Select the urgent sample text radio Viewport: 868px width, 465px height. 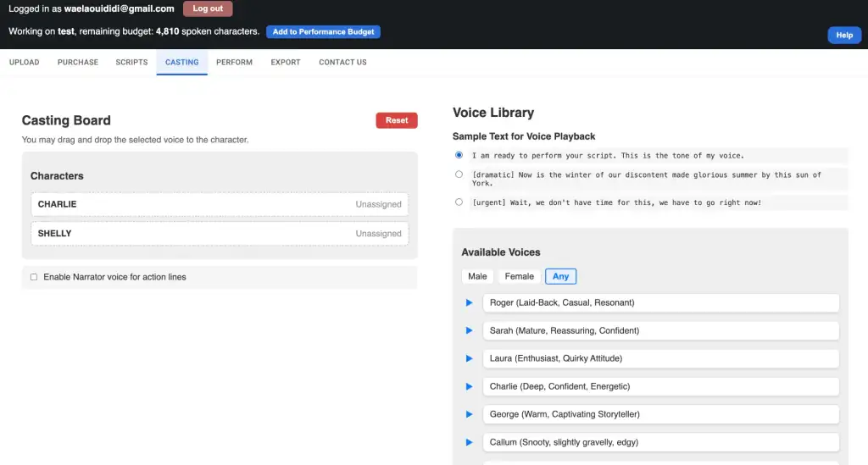pyautogui.click(x=459, y=202)
